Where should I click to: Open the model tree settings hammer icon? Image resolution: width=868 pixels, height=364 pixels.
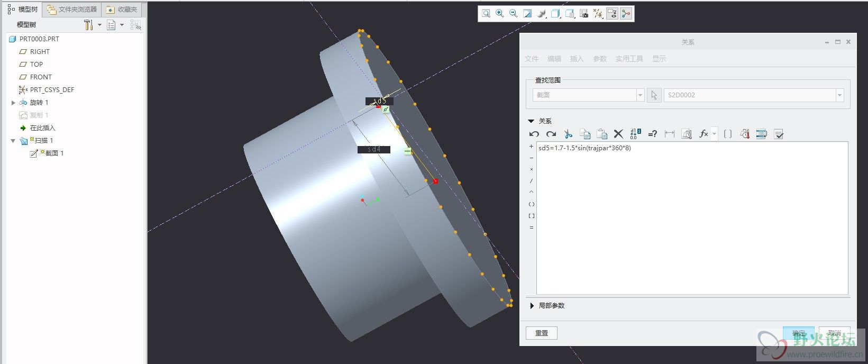(88, 25)
